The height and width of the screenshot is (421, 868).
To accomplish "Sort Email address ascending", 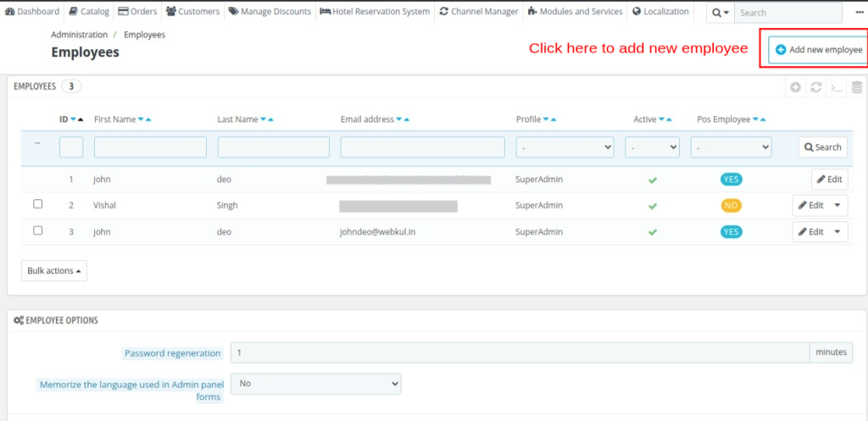I will click(x=407, y=119).
